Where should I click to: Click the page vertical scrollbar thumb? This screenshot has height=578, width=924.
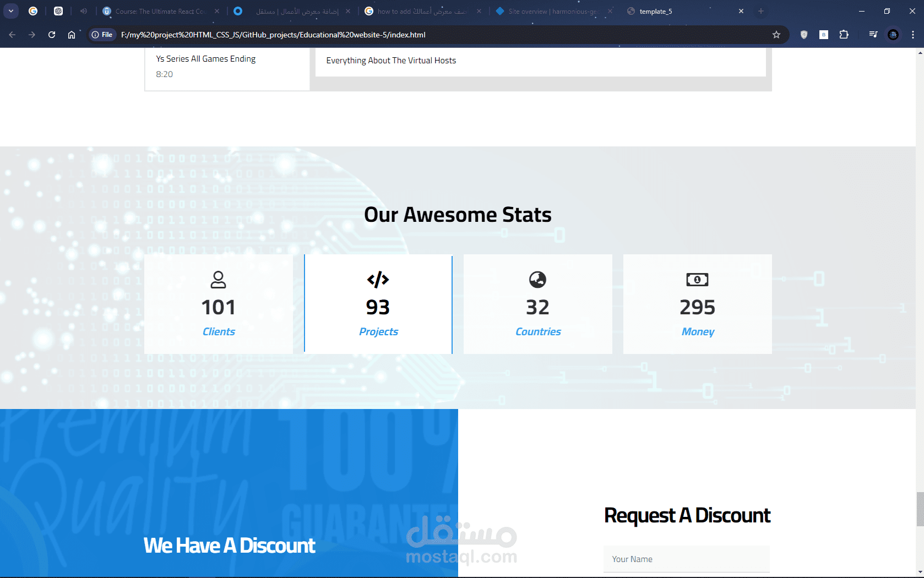tap(920, 509)
